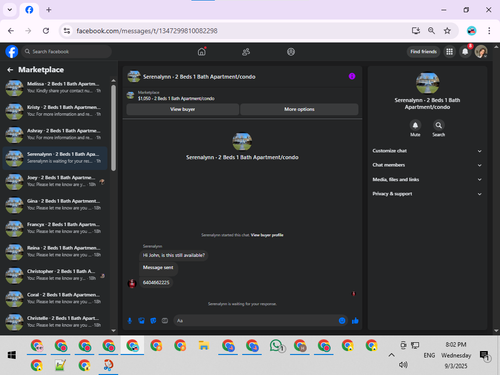This screenshot has height=375, width=500.
Task: Open the Facebook menu grid icon
Action: pyautogui.click(x=449, y=52)
